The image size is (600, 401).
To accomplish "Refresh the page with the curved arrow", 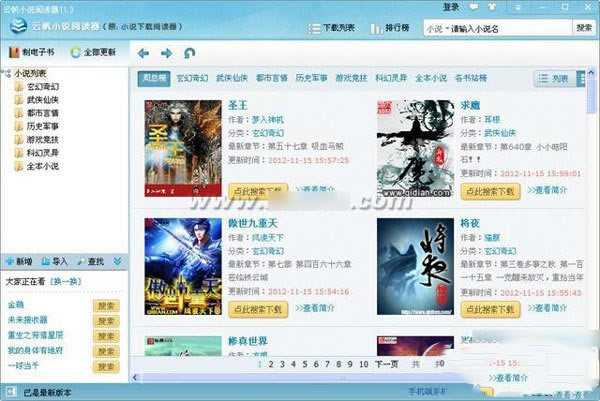I will [189, 53].
